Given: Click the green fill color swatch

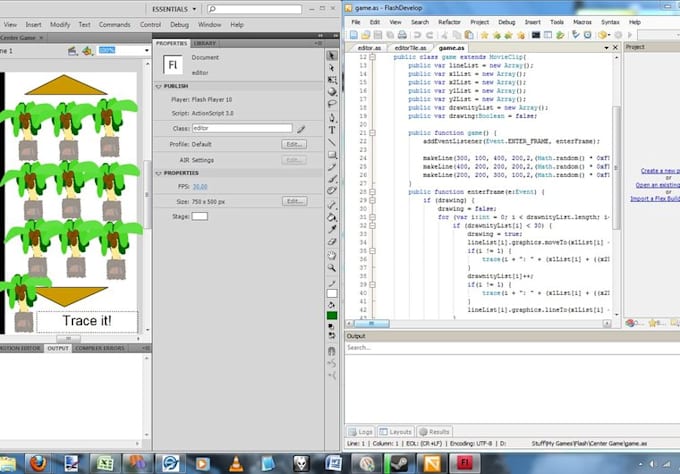Looking at the screenshot, I should (332, 316).
